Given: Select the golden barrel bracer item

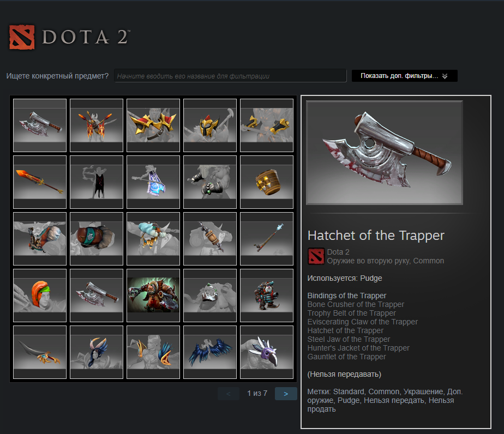Looking at the screenshot, I should (267, 182).
